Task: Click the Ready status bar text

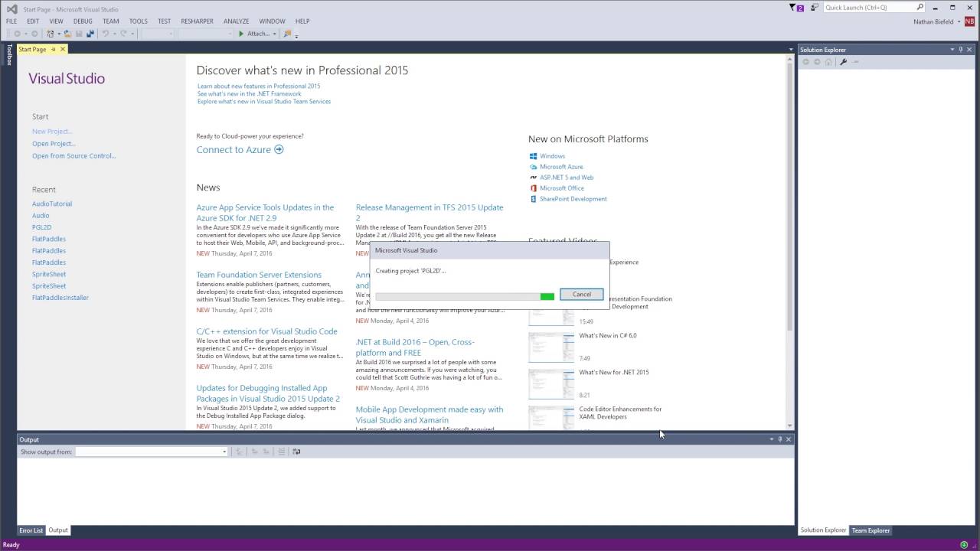Action: (11, 545)
